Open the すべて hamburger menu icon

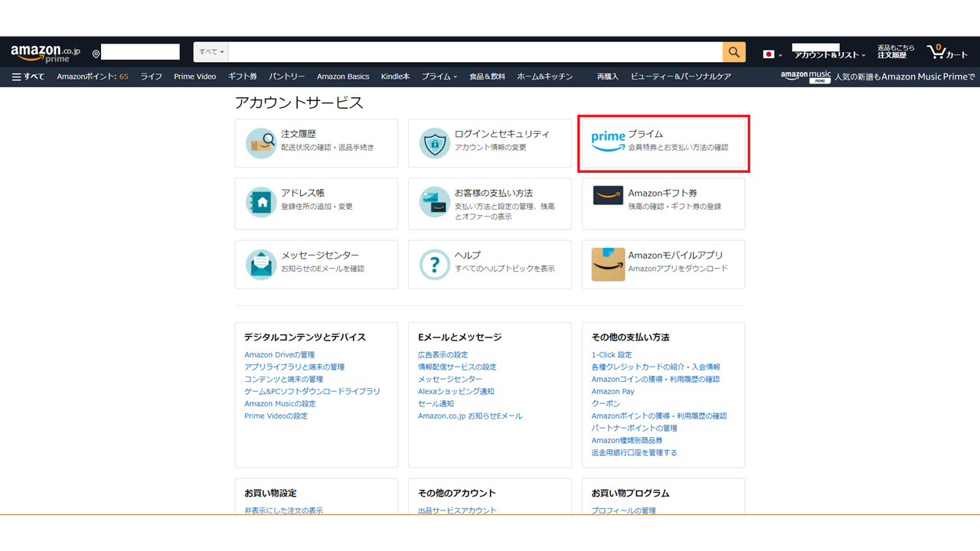tap(15, 76)
